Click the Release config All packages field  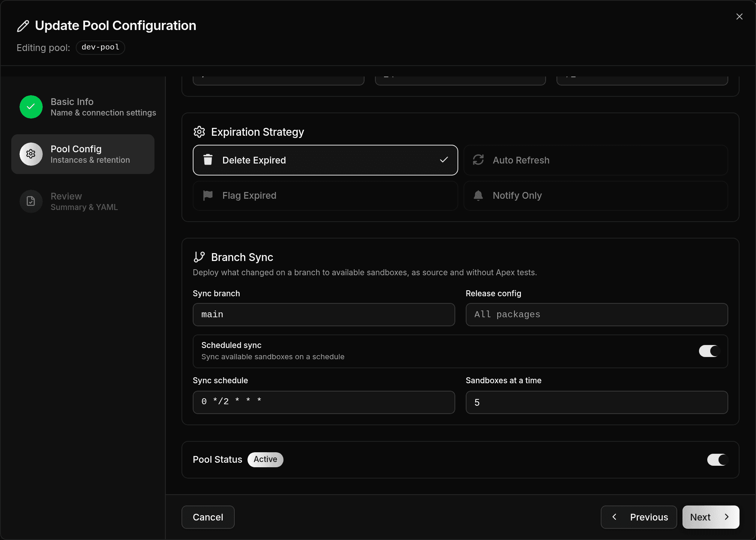tap(597, 315)
